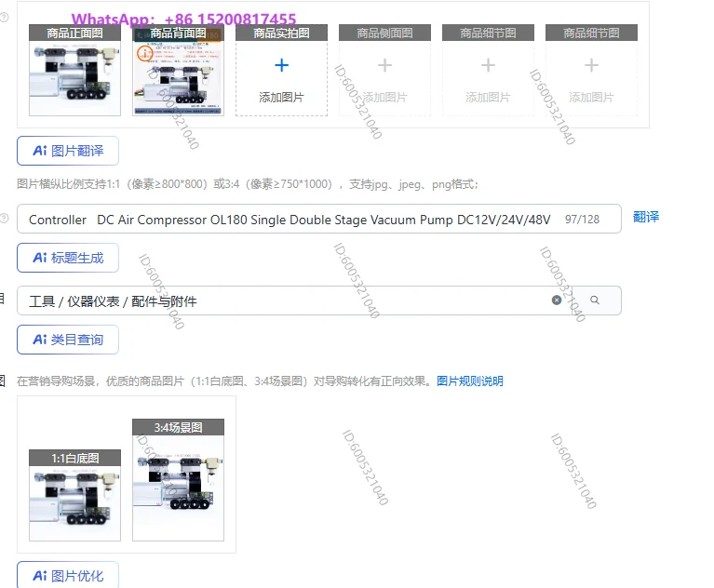
Task: Open the 图片规则说明 link
Action: [470, 381]
